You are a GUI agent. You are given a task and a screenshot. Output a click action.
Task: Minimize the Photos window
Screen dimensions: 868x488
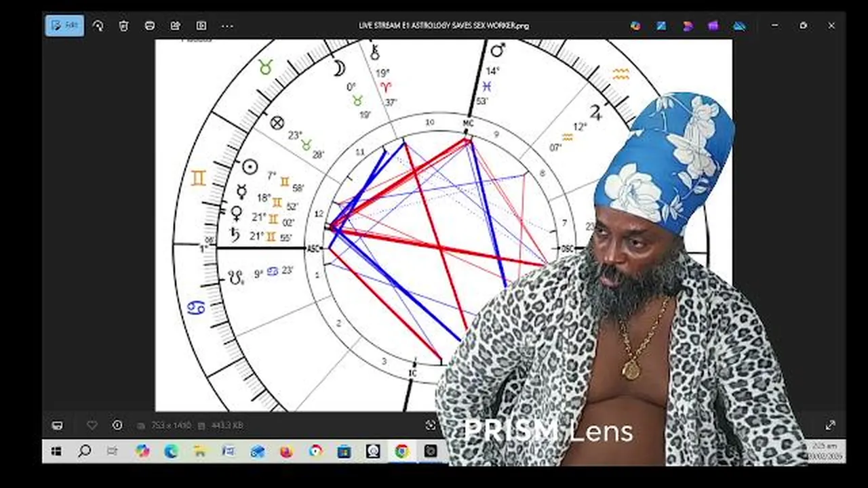click(x=775, y=26)
